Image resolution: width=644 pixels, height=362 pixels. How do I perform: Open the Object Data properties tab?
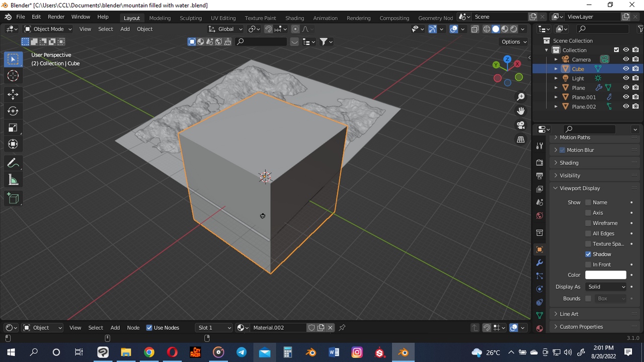pyautogui.click(x=539, y=315)
